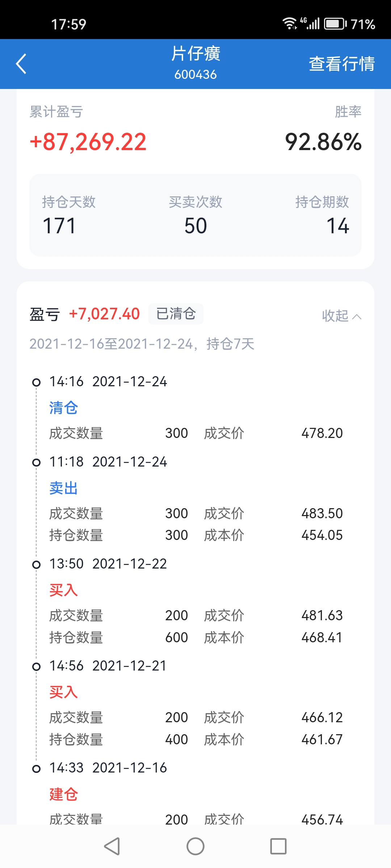Tap the 建仓 trade entry label
This screenshot has height=868, width=391.
[x=64, y=794]
